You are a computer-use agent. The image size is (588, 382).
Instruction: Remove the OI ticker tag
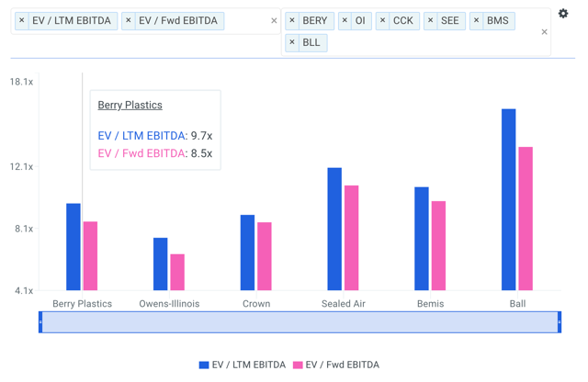pos(345,20)
